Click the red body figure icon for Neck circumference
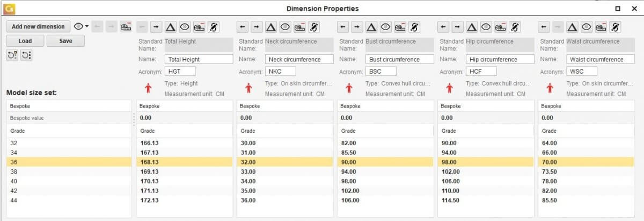Screen dimensions: 644x221 [248, 88]
